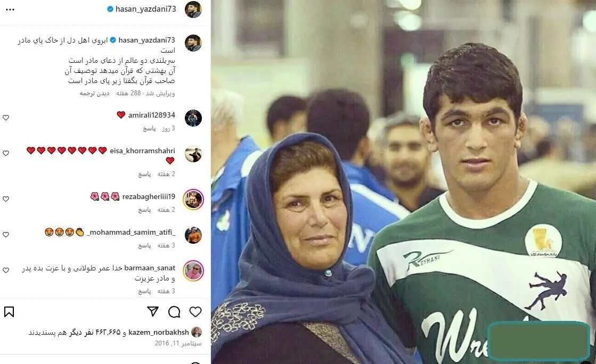596x364 pixels.
Task: Open the comment bubble icon
Action: point(174,312)
